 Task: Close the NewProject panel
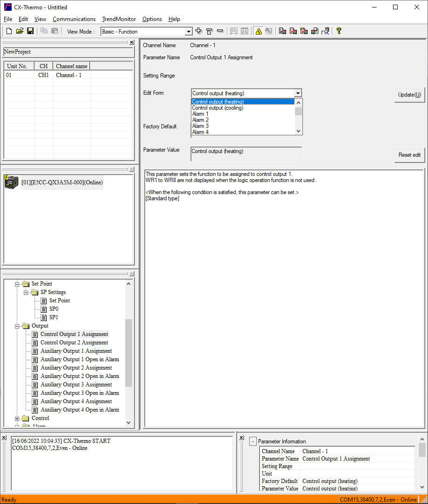[x=132, y=42]
